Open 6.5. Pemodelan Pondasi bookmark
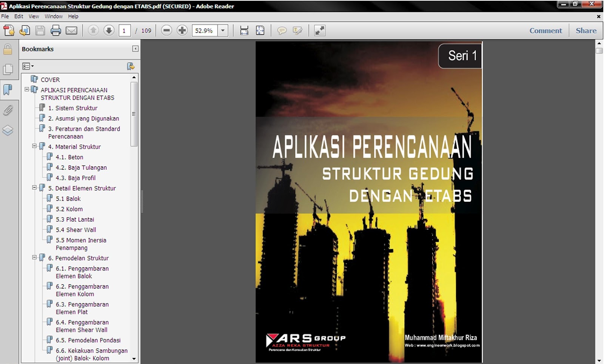This screenshot has height=364, width=604. 88,340
